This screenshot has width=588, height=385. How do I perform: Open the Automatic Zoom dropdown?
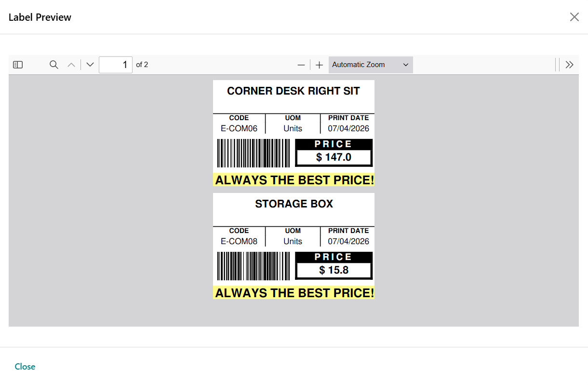(x=370, y=65)
